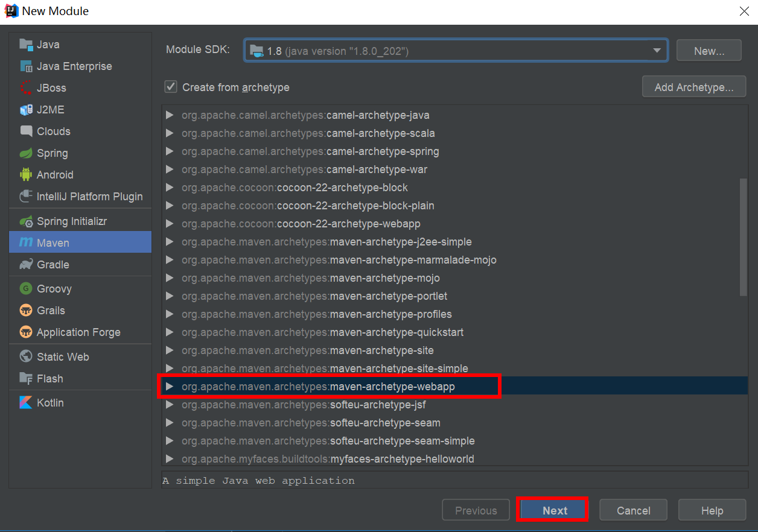
Task: Click 'A simple Java web application' description
Action: (259, 481)
